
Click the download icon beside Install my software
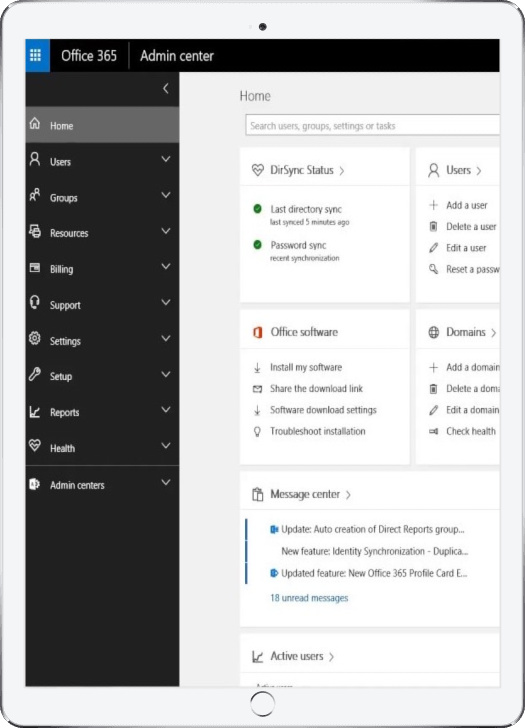(x=257, y=368)
